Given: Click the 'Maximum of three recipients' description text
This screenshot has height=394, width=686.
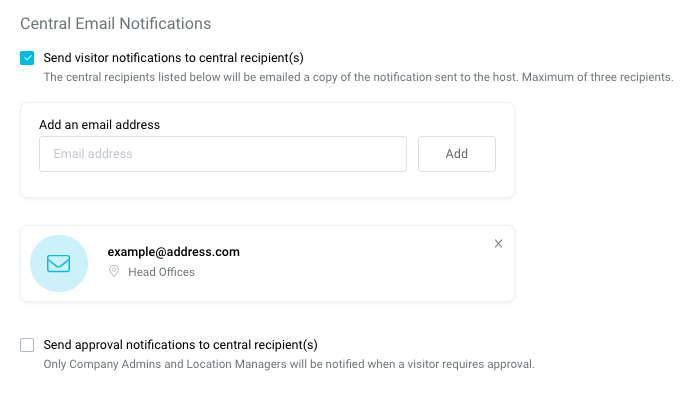Looking at the screenshot, I should [x=598, y=77].
